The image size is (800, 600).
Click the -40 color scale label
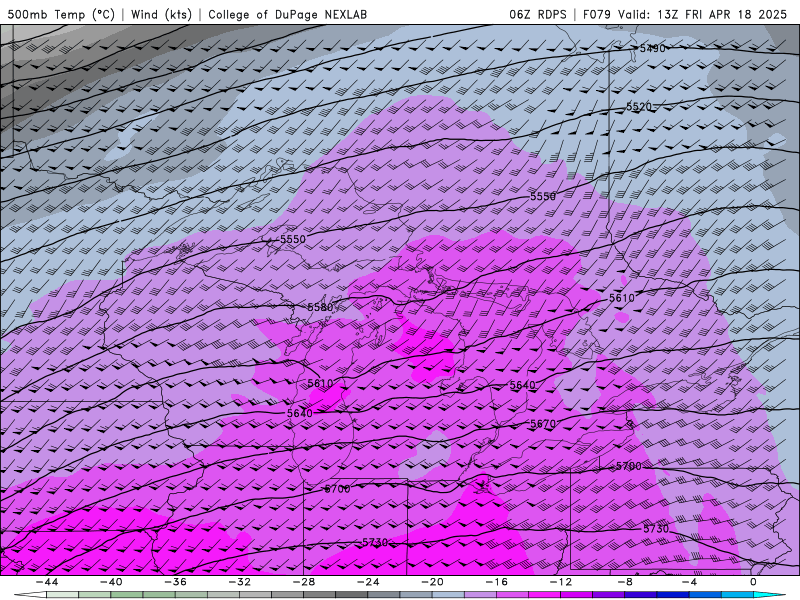click(111, 582)
